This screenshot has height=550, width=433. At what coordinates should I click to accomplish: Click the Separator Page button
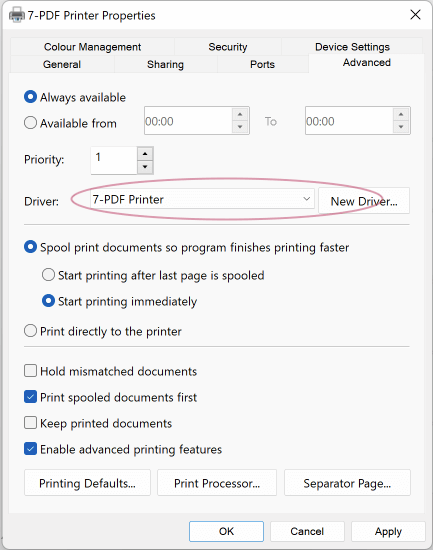347,483
